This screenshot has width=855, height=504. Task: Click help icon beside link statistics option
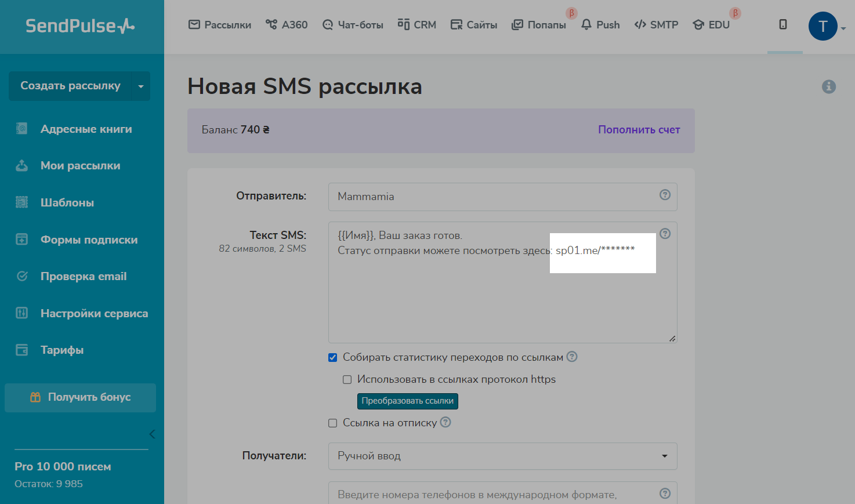coord(572,357)
